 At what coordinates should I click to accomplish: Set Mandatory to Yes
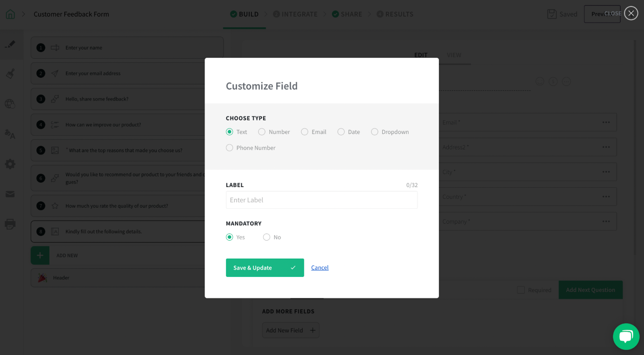point(229,237)
